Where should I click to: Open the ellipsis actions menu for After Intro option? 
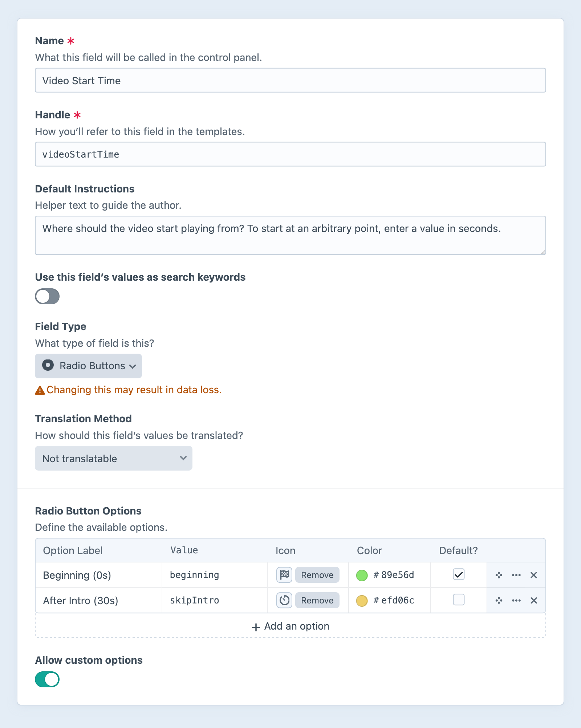pos(516,600)
